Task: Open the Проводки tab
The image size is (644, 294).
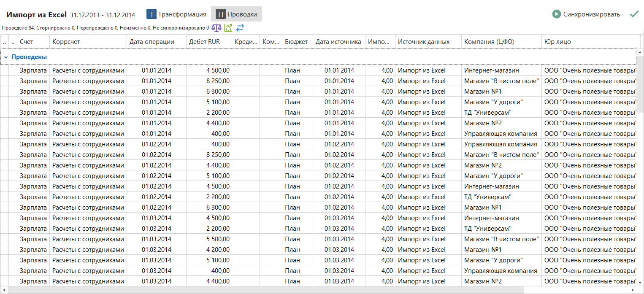Action: click(x=242, y=14)
